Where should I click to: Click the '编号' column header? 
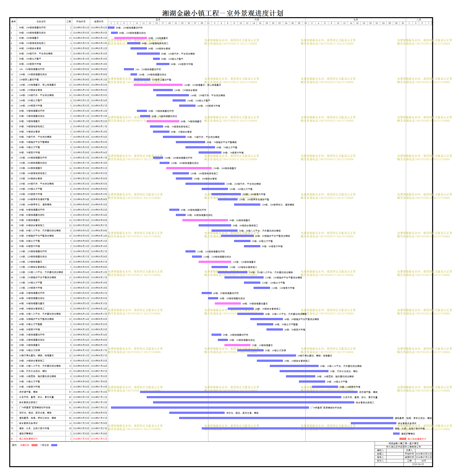[x=14, y=21]
